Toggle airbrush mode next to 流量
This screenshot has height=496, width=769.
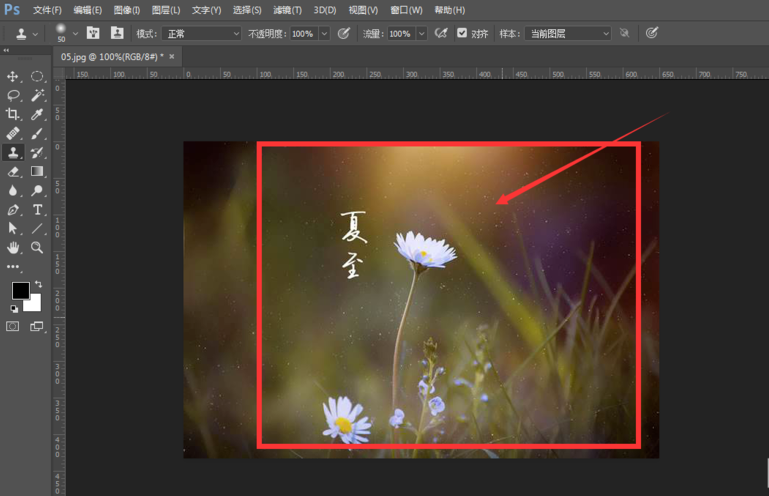pos(441,33)
